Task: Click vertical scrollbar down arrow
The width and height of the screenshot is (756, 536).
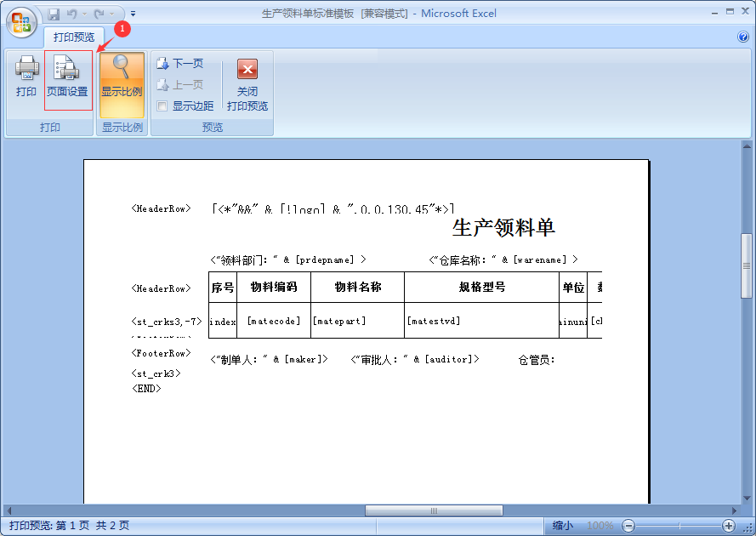Action: tap(747, 498)
